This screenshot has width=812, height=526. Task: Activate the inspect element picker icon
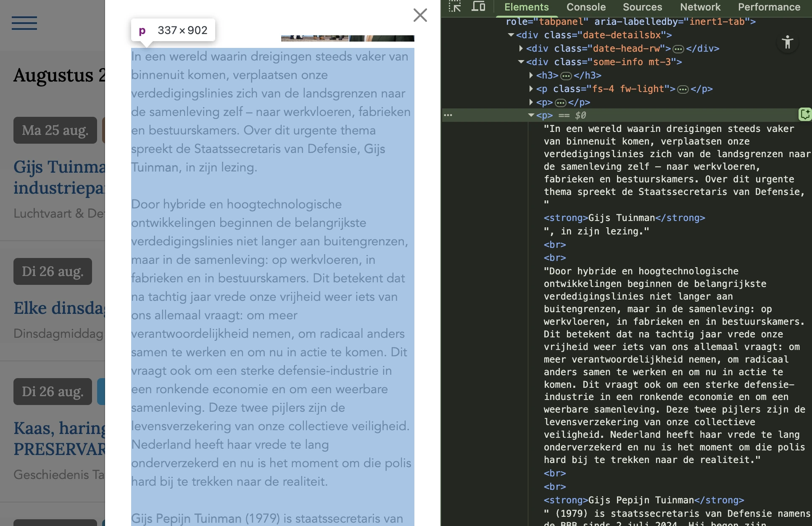455,7
